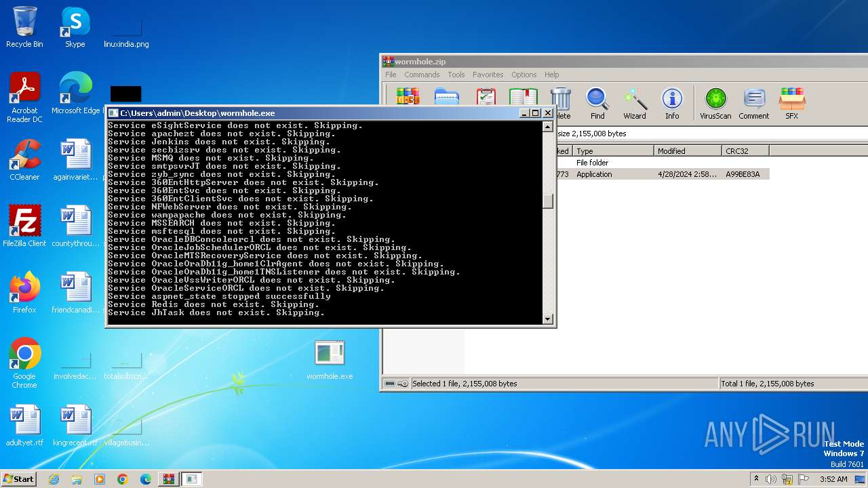The height and width of the screenshot is (488, 868).
Task: Open Windows Explorer from taskbar
Action: (77, 479)
